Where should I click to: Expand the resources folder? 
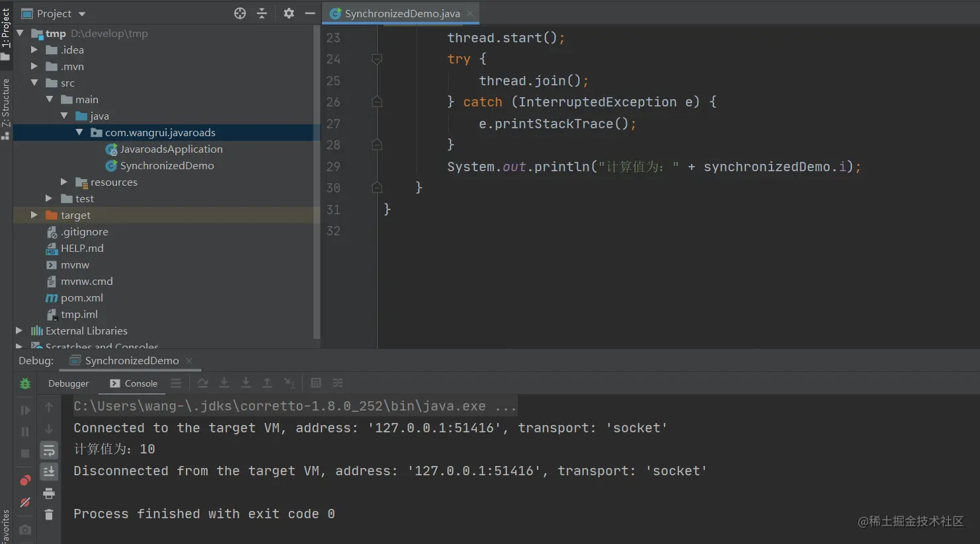point(64,182)
